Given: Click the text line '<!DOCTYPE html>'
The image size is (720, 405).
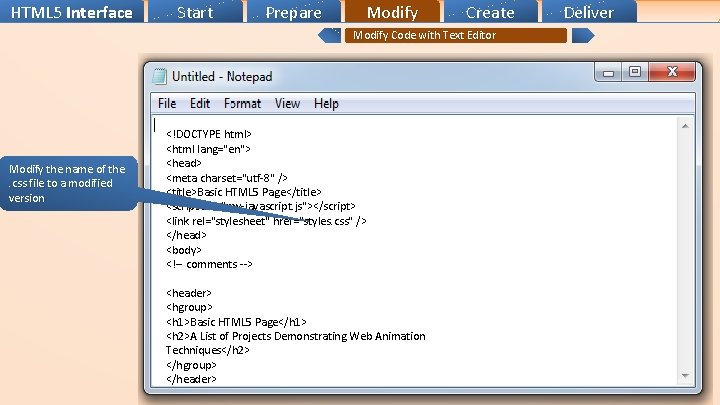Looking at the screenshot, I should click(209, 134).
